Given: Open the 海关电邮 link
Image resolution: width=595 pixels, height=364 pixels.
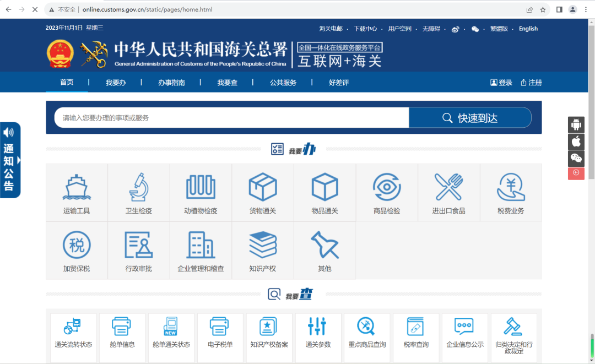Looking at the screenshot, I should pyautogui.click(x=331, y=29).
